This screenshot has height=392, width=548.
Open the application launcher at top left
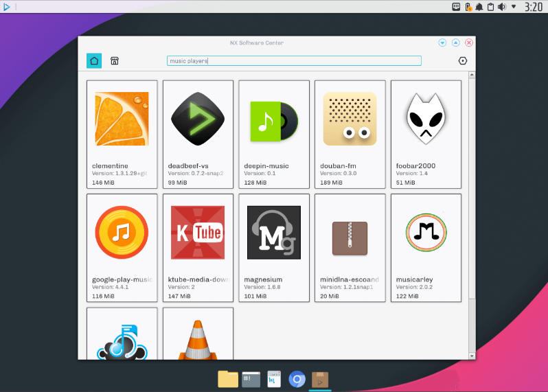(7, 7)
